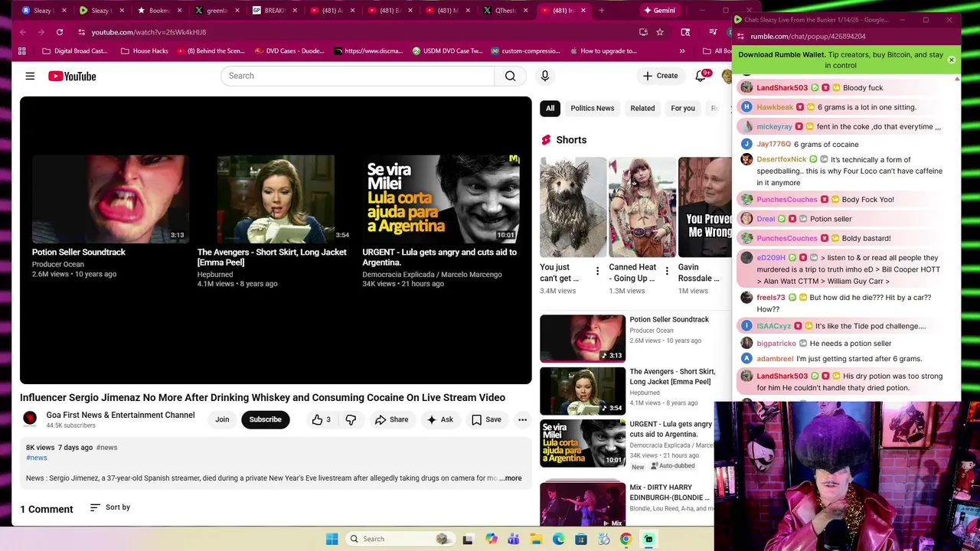Click the Join channel button

(222, 419)
